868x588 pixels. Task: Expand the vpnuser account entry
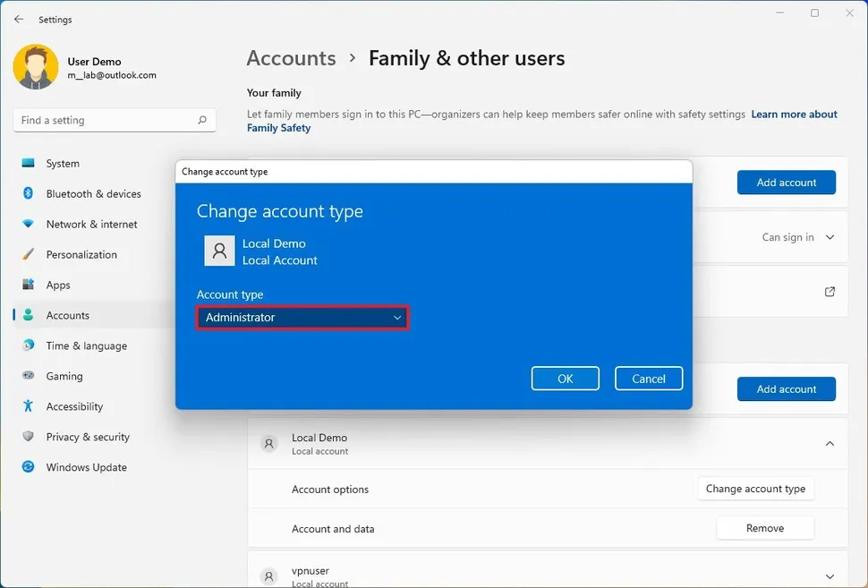click(830, 576)
